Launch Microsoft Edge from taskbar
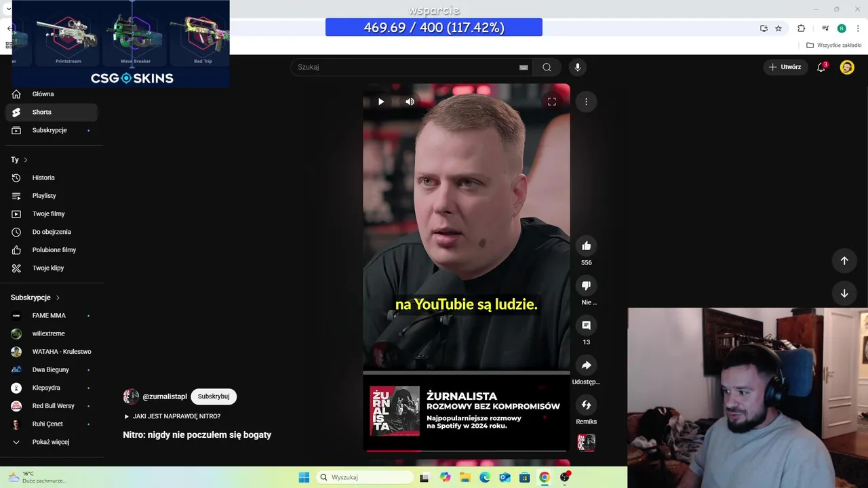The width and height of the screenshot is (868, 488). tap(485, 477)
